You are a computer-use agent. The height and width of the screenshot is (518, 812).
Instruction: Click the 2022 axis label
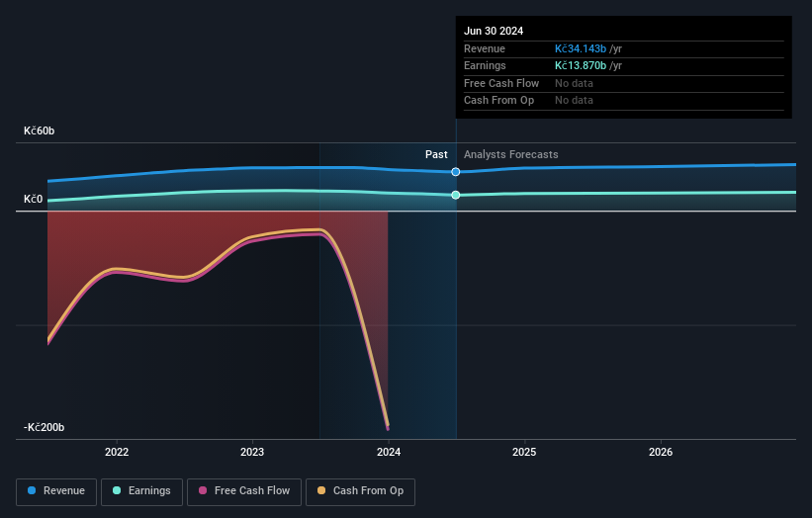pos(117,453)
